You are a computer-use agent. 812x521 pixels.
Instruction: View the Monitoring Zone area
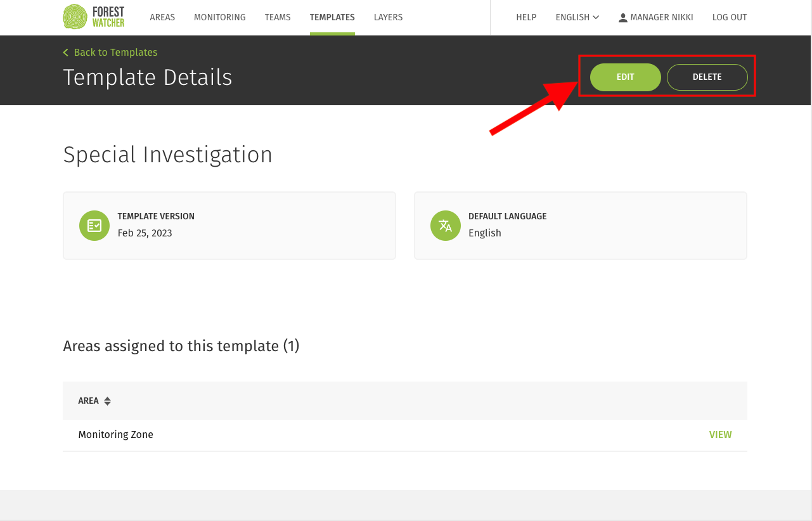pos(720,435)
